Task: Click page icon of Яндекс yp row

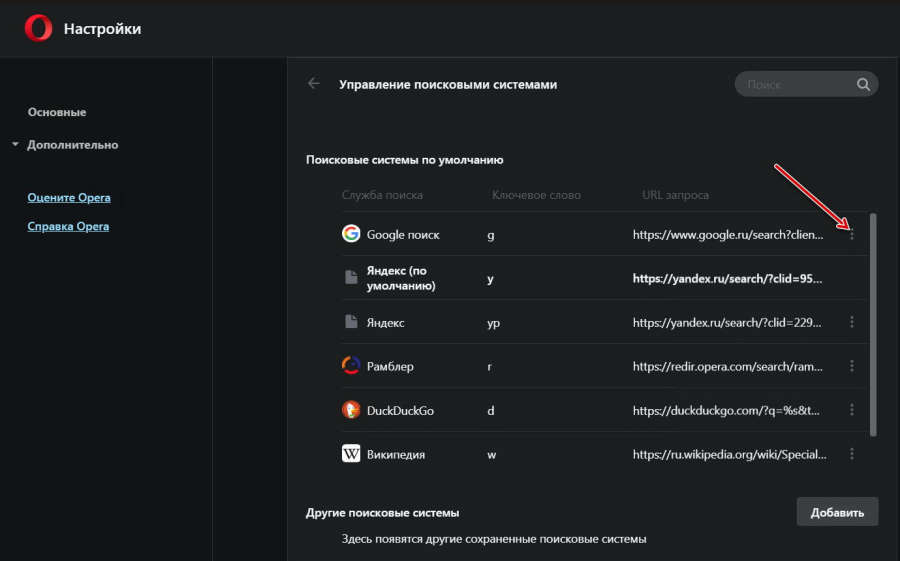Action: pyautogui.click(x=351, y=321)
